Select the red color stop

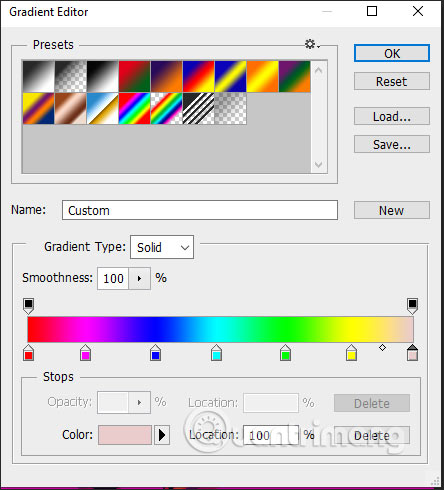tap(29, 353)
